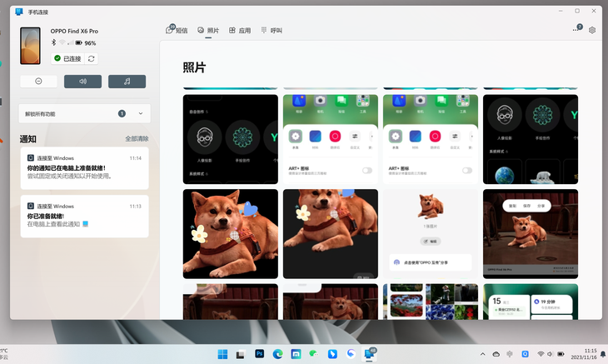Click 全部清除 to clear notifications

click(137, 138)
